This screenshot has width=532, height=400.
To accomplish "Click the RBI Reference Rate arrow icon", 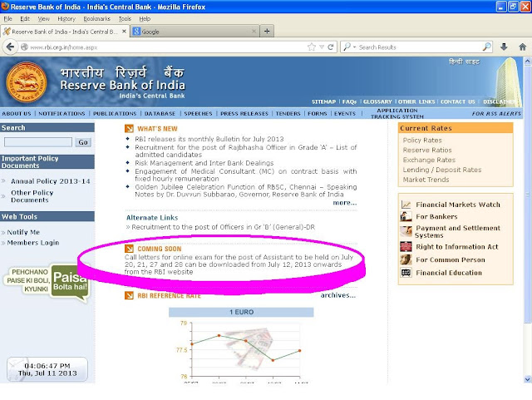I will tap(129, 295).
